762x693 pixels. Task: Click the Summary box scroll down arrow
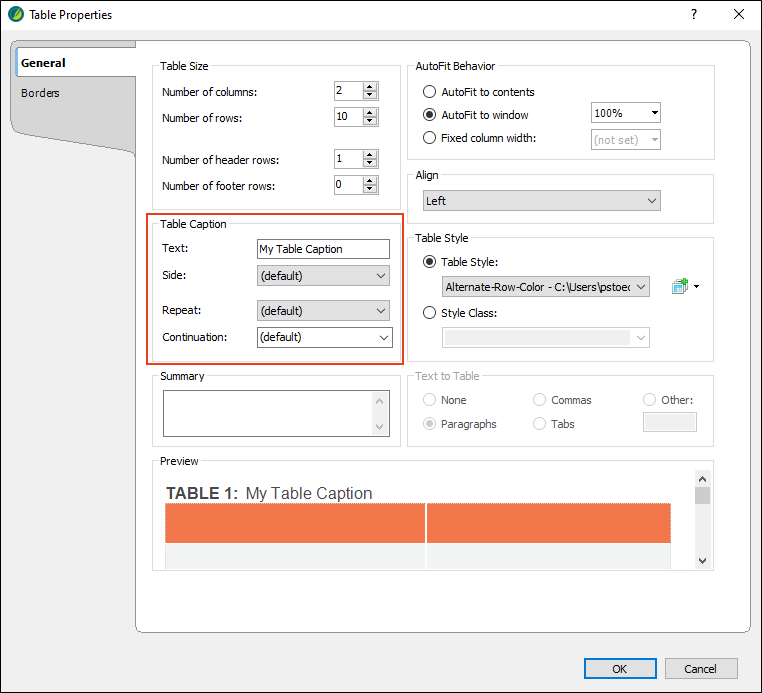coord(380,427)
